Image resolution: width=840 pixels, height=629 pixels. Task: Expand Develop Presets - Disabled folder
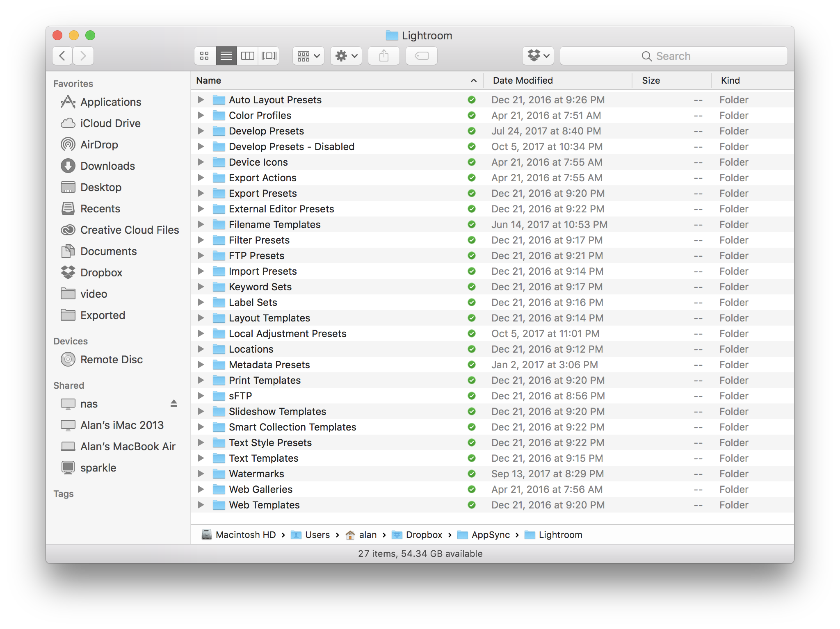pyautogui.click(x=201, y=146)
